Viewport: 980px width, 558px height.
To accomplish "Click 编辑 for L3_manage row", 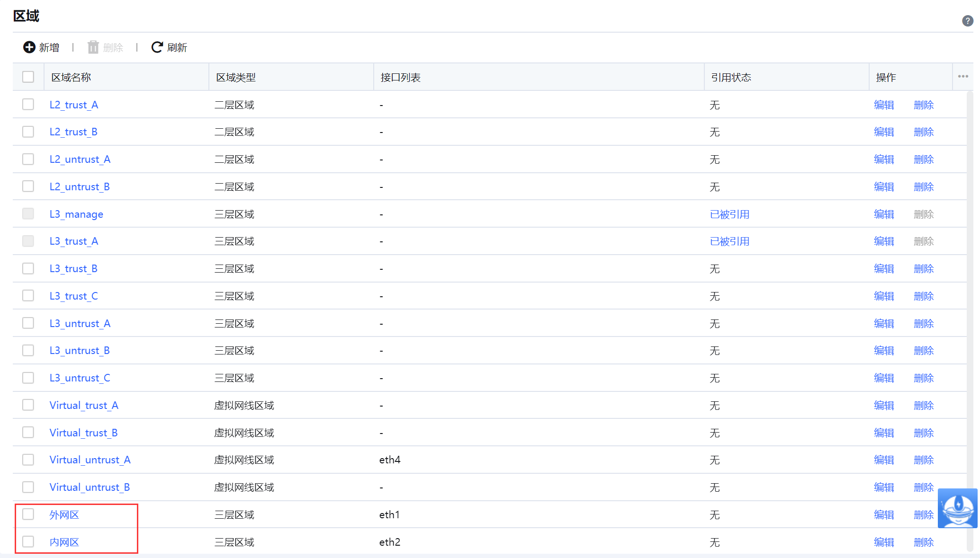I will tap(884, 214).
